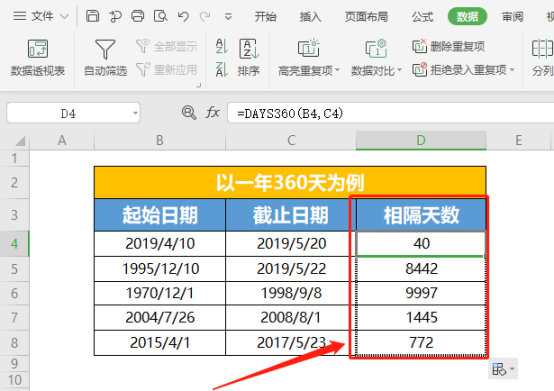
Task: Select cell with date 2004/7/26
Action: tap(160, 318)
